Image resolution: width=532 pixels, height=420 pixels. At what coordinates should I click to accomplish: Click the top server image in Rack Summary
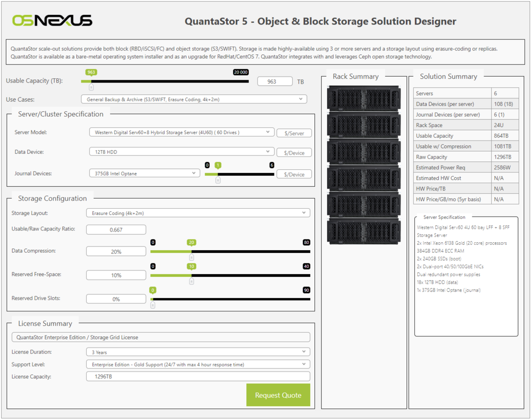pos(363,98)
